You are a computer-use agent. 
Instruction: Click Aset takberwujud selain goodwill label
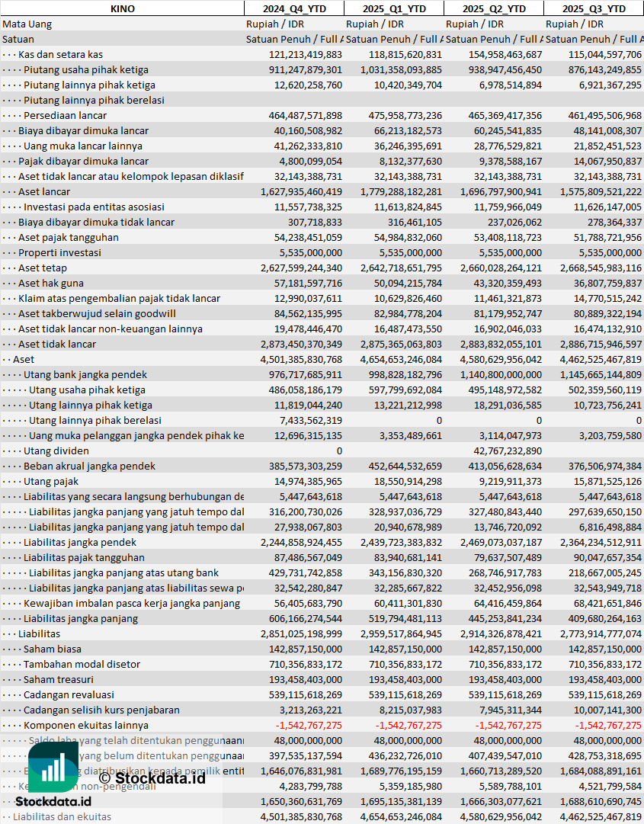98,314
